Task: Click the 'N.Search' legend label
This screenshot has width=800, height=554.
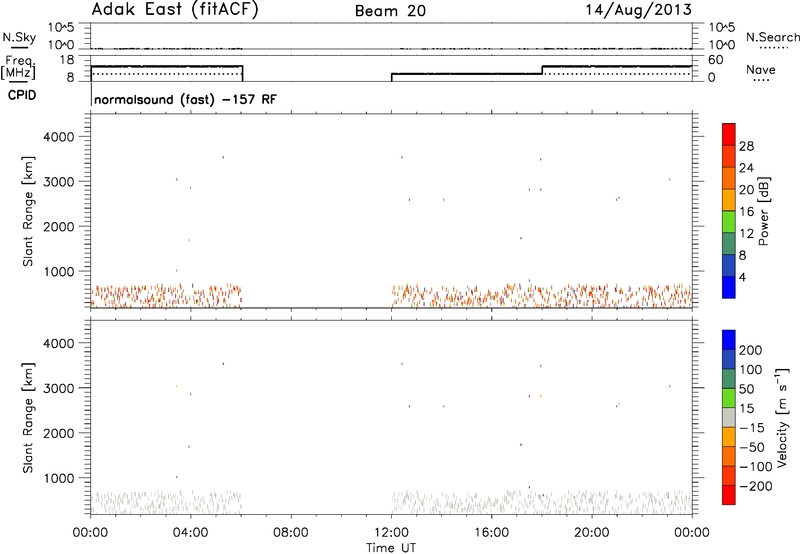Action: (x=773, y=37)
